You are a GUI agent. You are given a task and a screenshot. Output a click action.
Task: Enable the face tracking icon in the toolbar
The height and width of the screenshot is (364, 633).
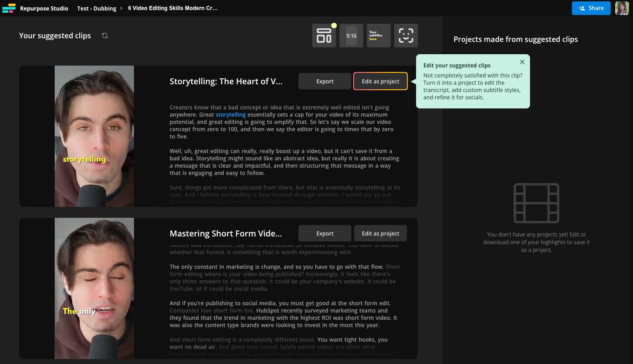[x=406, y=35]
